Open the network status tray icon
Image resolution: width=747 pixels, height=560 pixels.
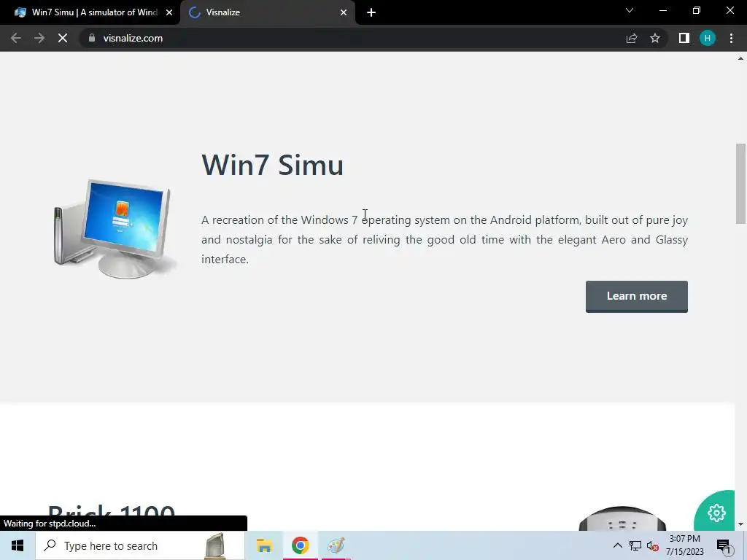pyautogui.click(x=635, y=545)
